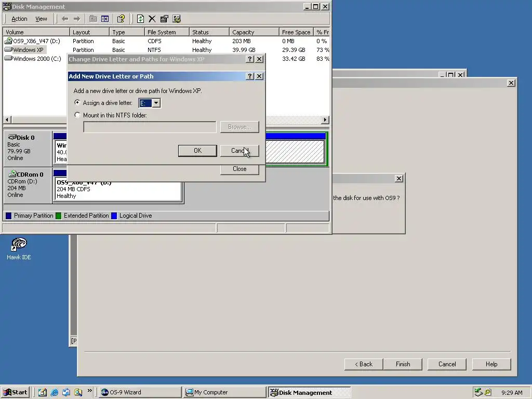Select the hatched logical drive partition on Disk 0

pyautogui.click(x=295, y=152)
